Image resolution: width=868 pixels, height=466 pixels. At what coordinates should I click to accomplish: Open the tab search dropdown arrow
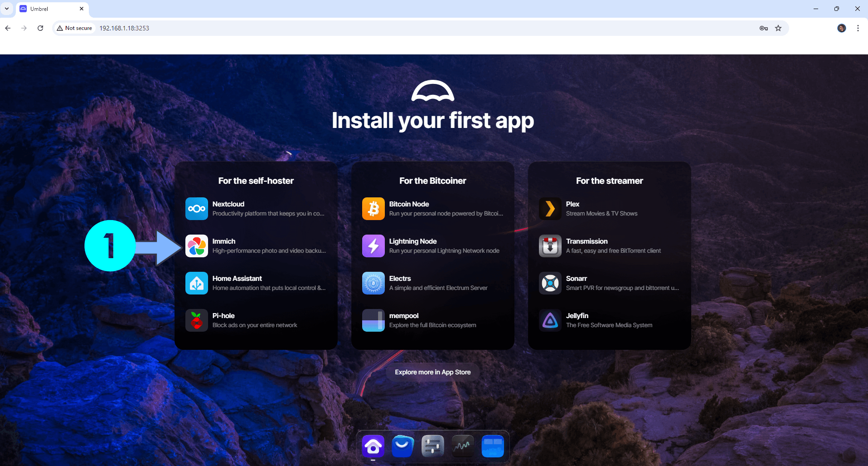point(7,9)
